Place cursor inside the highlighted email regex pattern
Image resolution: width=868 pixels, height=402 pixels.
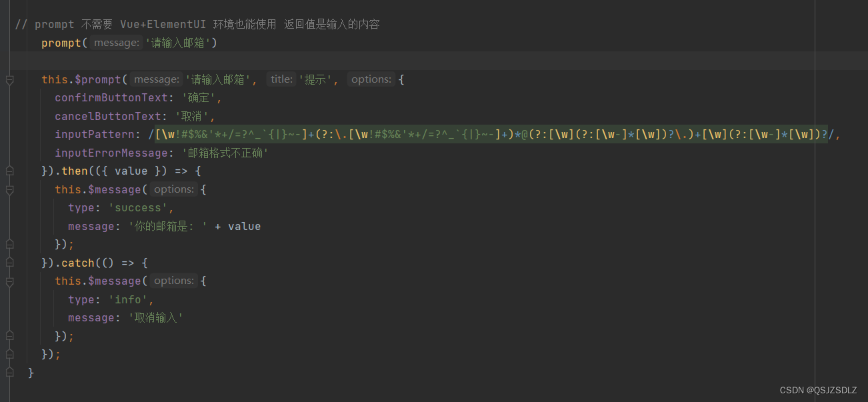[x=467, y=134]
